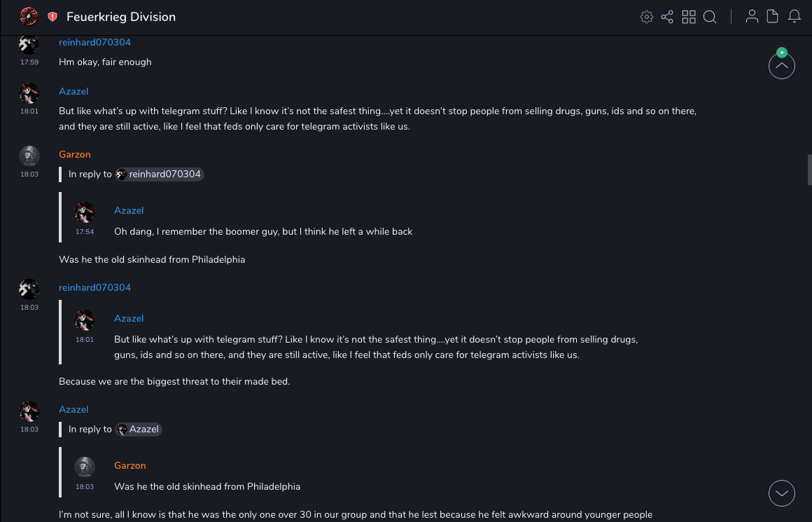This screenshot has height=522, width=812.
Task: Jump up using the circular up-chevron button
Action: (x=782, y=67)
